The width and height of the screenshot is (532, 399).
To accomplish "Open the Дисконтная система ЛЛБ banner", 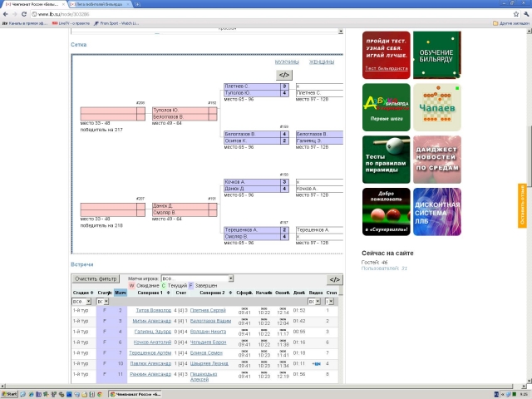I will tap(436, 212).
